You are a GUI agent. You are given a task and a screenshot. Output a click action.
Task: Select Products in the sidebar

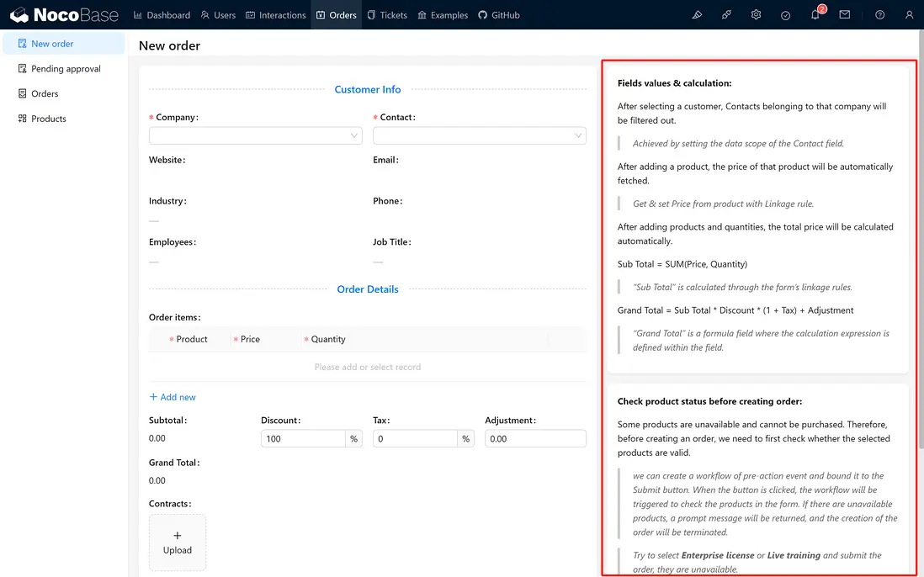click(64, 119)
